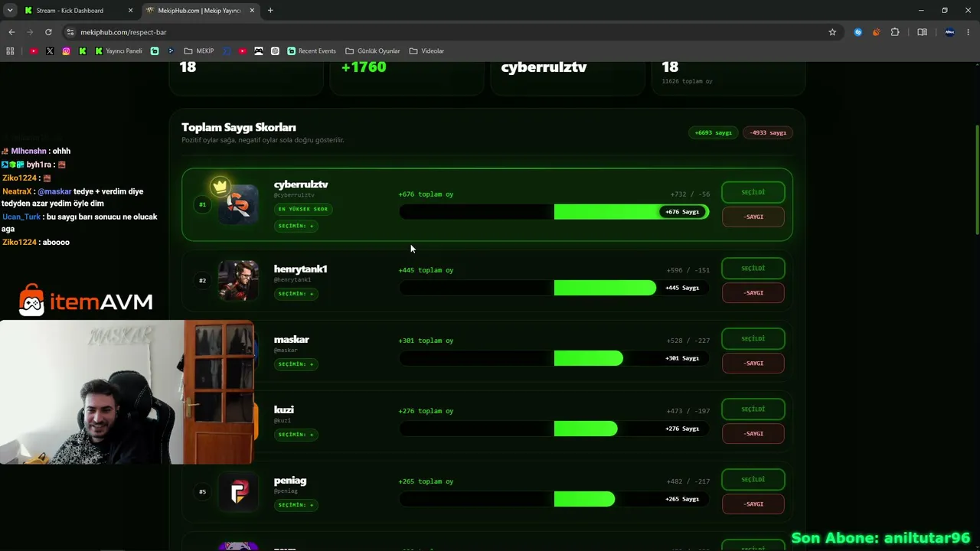Open the Kick bookmark icon beside Instagram

(x=83, y=51)
